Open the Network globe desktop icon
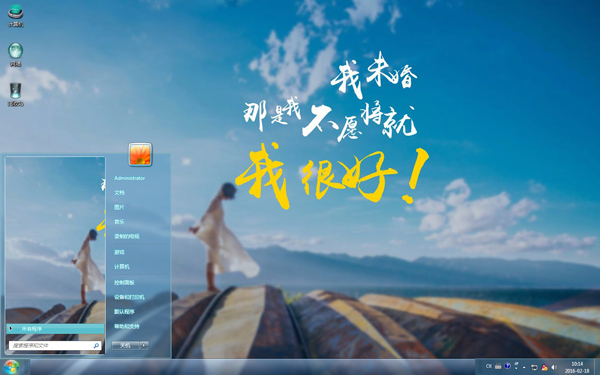This screenshot has height=375, width=600. pos(15,54)
